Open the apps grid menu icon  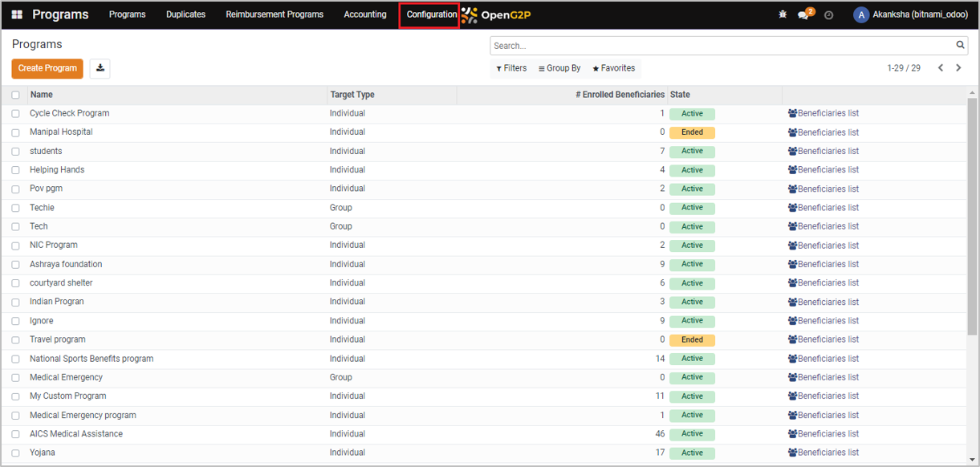pyautogui.click(x=17, y=14)
